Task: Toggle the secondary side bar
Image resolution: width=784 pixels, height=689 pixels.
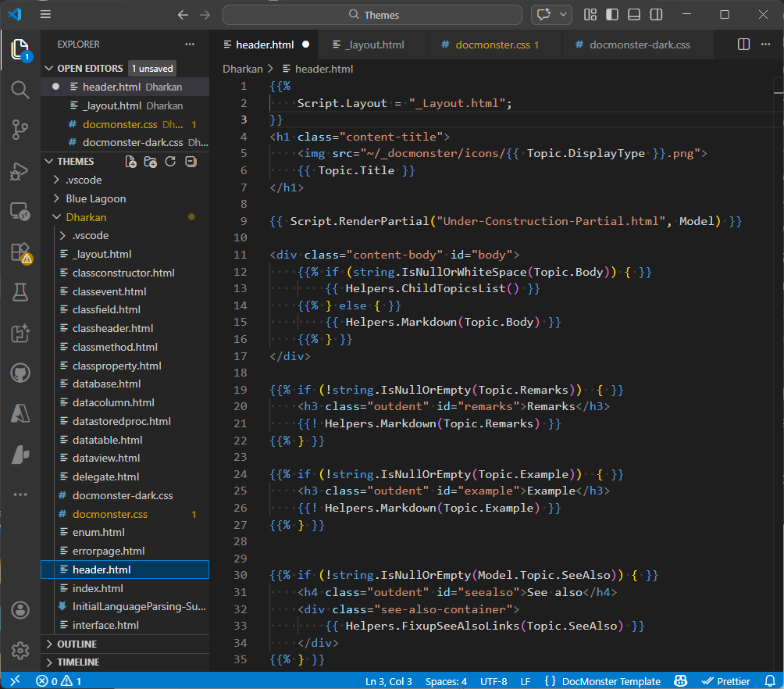Action: [x=656, y=15]
